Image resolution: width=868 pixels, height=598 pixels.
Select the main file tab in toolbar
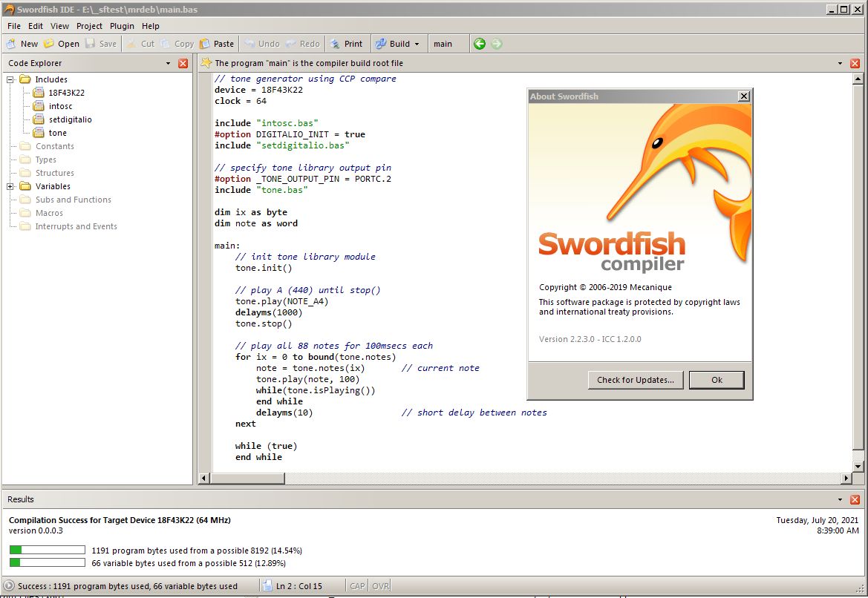[443, 44]
